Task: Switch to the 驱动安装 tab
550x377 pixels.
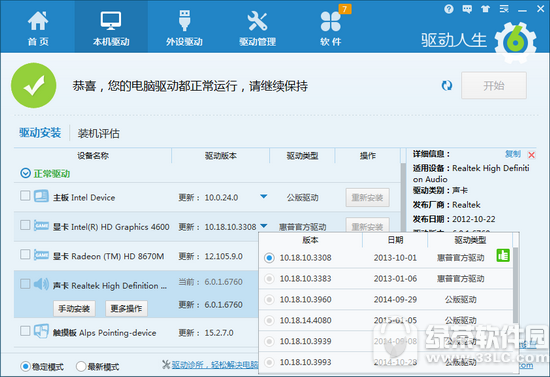Action: click(40, 133)
